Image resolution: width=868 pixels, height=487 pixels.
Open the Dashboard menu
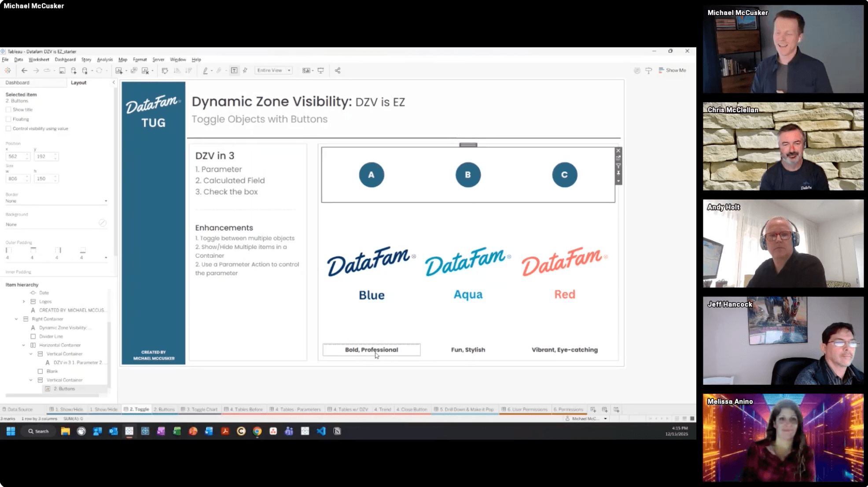[65, 59]
